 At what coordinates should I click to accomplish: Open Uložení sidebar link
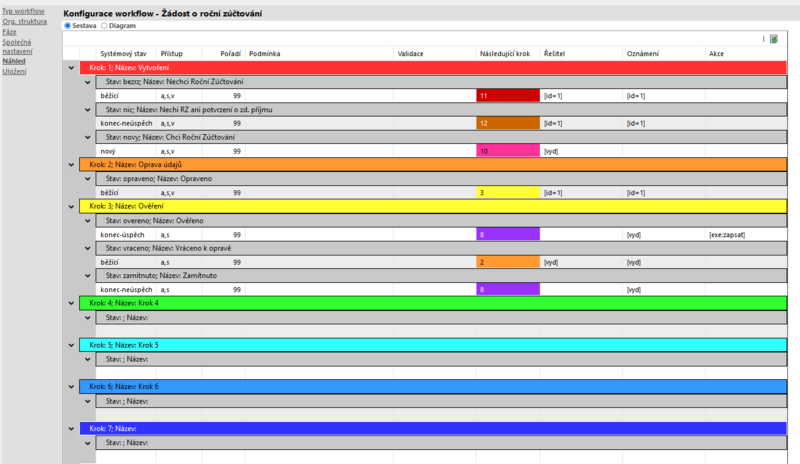14,71
